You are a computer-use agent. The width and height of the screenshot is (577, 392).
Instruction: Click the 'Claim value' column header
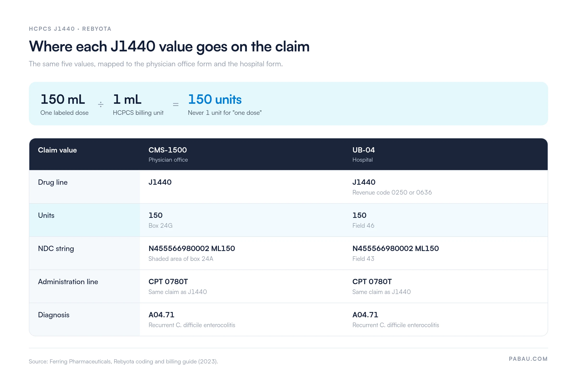pyautogui.click(x=57, y=150)
